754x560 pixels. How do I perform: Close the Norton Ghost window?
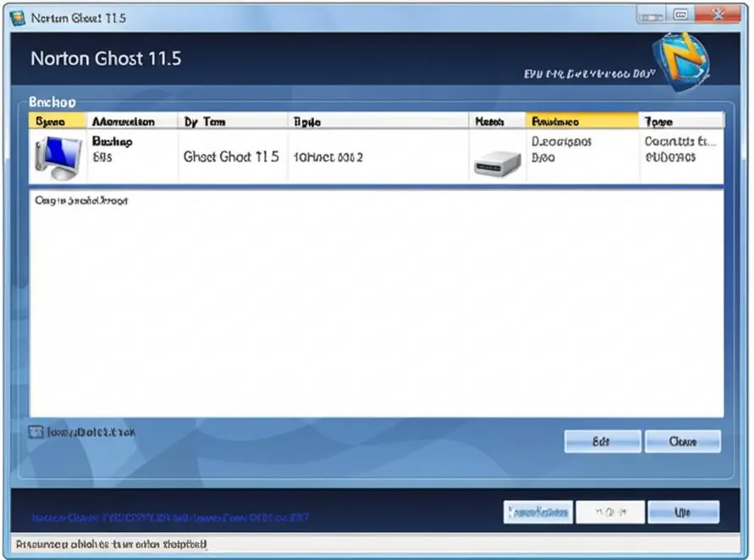tap(718, 15)
